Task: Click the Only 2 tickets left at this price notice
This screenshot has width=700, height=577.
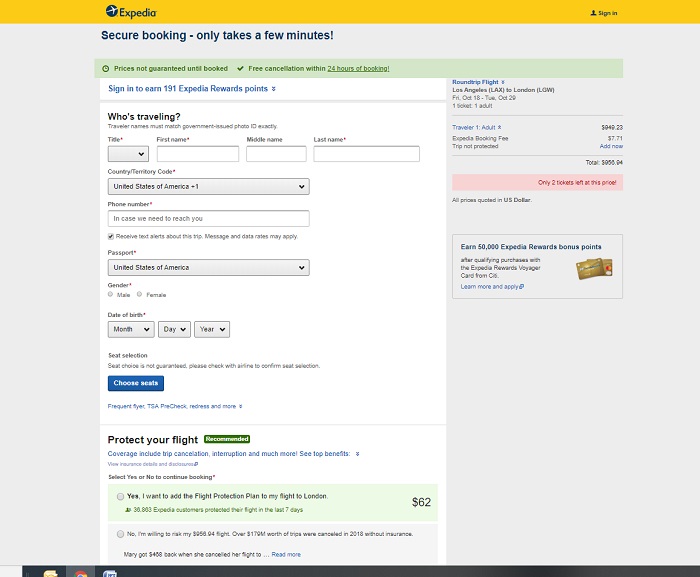Action: [x=538, y=183]
